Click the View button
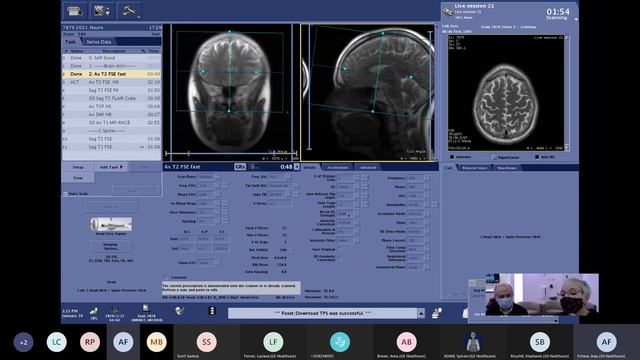This screenshot has height=360, width=640. [x=78, y=178]
